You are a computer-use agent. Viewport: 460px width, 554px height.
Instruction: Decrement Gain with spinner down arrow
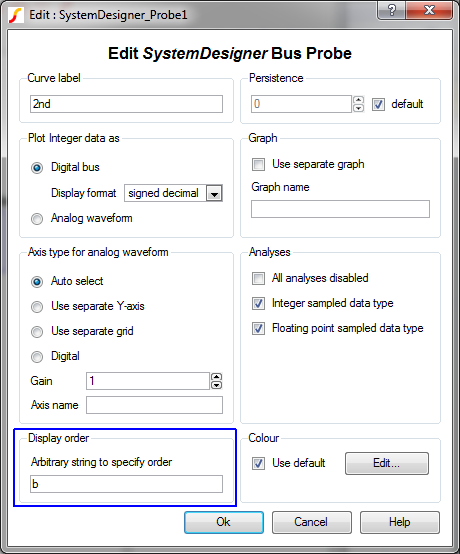coord(216,385)
